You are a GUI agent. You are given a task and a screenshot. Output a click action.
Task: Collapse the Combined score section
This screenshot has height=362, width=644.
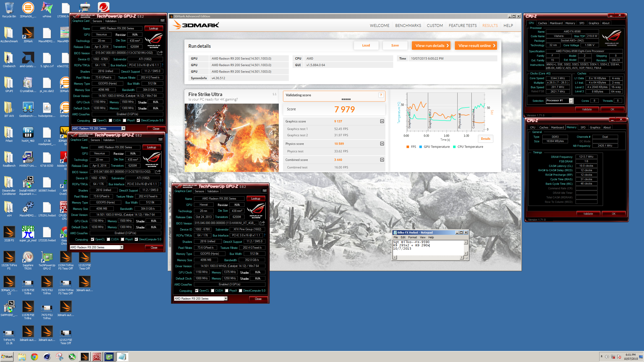click(382, 160)
